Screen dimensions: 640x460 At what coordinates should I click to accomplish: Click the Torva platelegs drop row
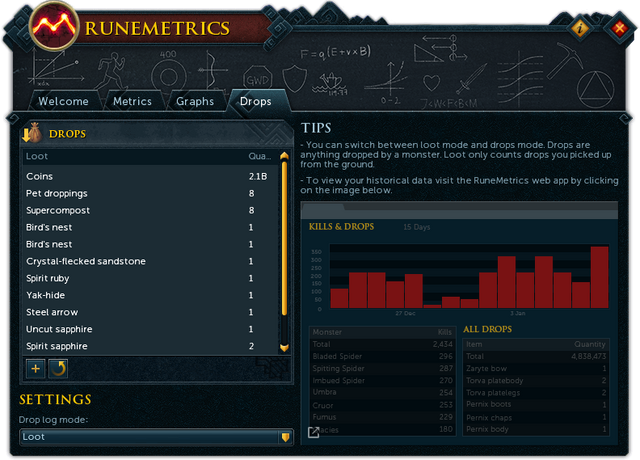tap(536, 392)
